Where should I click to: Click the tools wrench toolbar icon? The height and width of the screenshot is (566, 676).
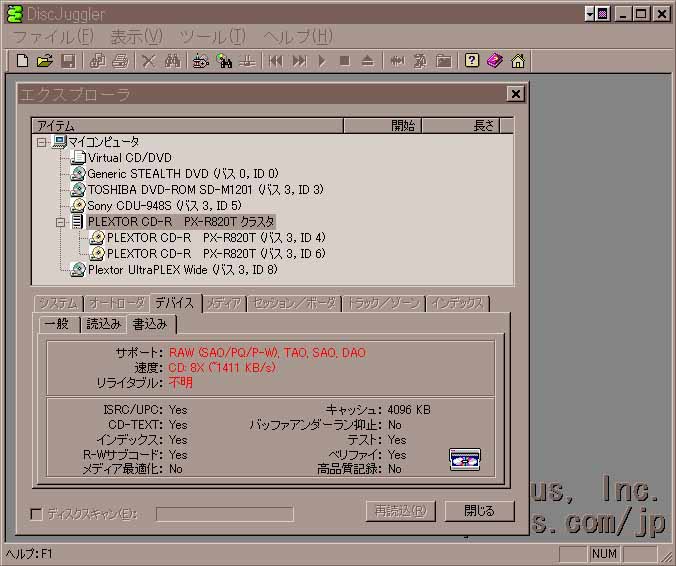coord(420,61)
